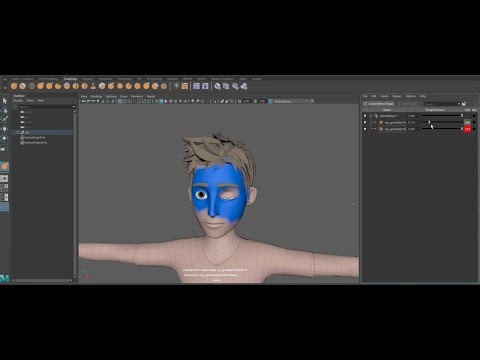Adjust the blendShape1 weight slider
Image resolution: width=480 pixels, height=360 pixels.
pyautogui.click(x=442, y=116)
